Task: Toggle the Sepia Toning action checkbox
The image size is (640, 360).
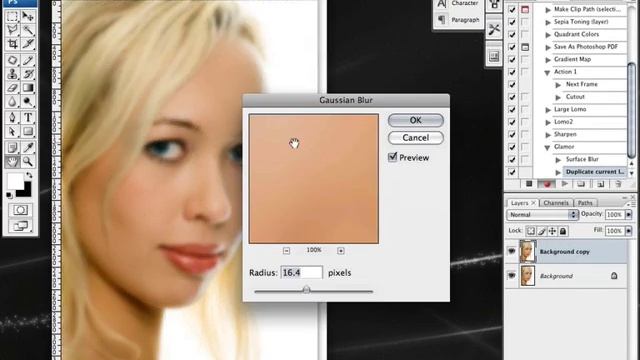Action: (x=512, y=22)
